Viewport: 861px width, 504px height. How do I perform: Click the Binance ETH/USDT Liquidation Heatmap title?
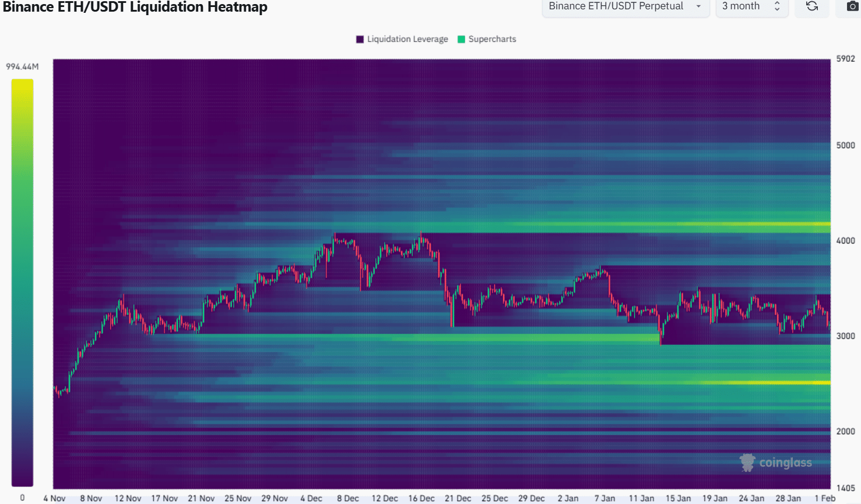(x=135, y=7)
